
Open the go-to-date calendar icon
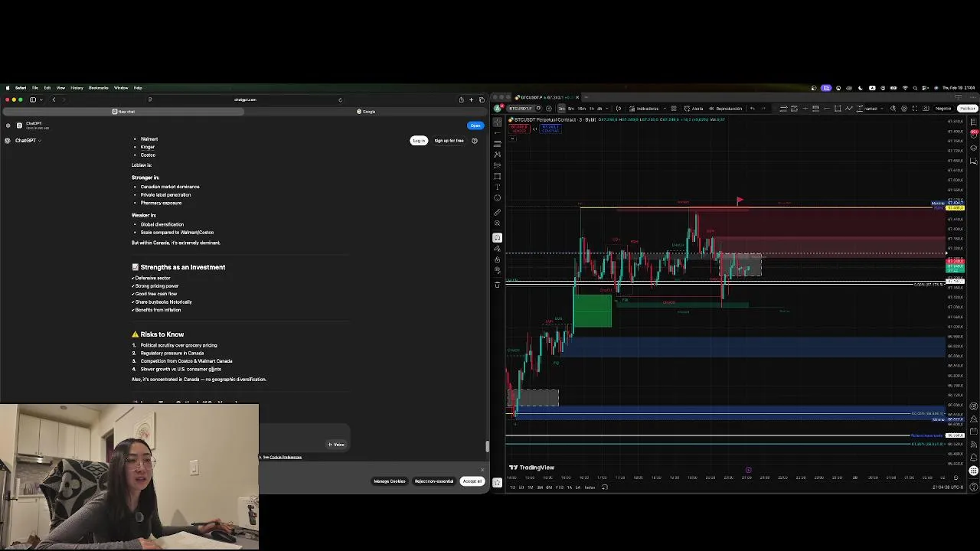[x=605, y=487]
